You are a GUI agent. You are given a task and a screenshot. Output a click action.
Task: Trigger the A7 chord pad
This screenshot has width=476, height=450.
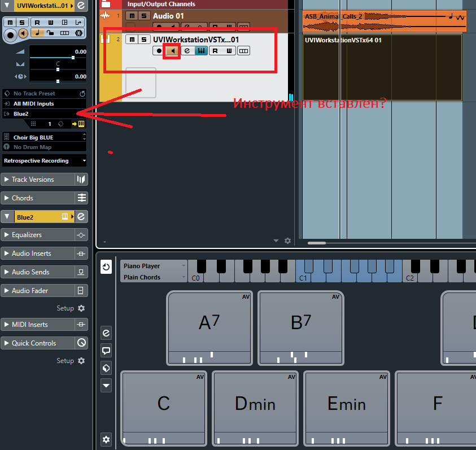click(209, 328)
